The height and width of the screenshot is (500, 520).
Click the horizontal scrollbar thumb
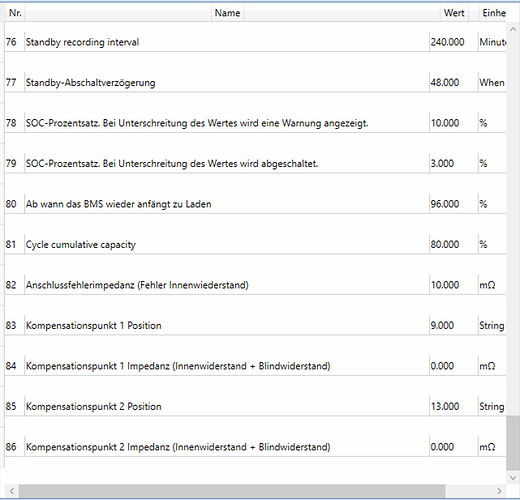[232, 491]
